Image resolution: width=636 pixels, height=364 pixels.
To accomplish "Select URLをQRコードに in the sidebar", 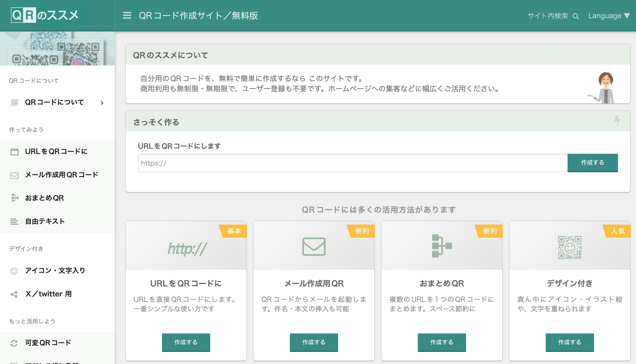I will pos(56,152).
